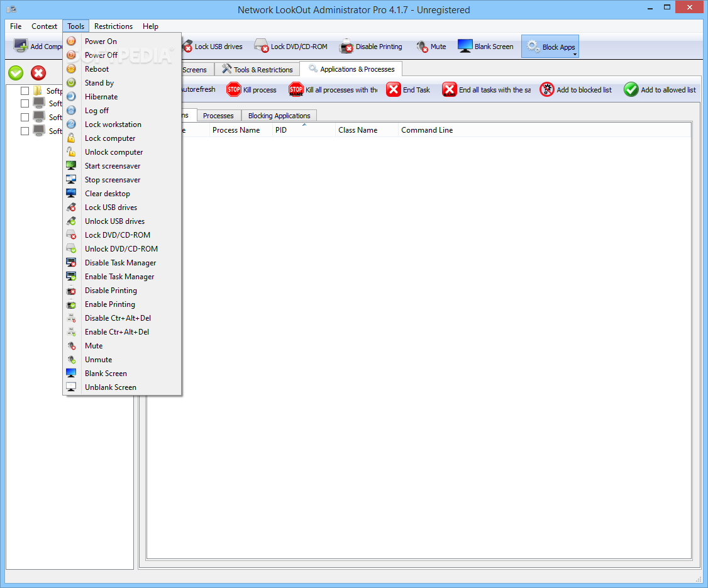Click the Disable Task Manager menu icon
708x588 pixels.
click(71, 262)
